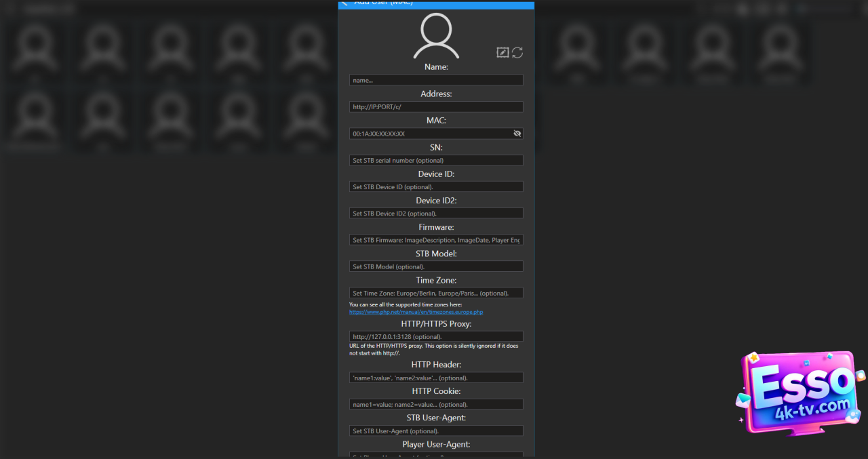Open the php.net timezones link

[x=416, y=312]
